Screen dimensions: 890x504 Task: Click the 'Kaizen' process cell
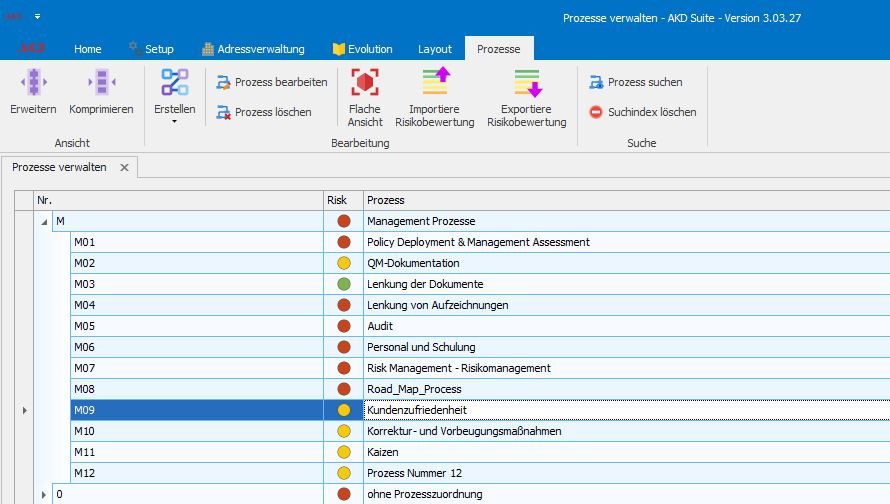627,452
